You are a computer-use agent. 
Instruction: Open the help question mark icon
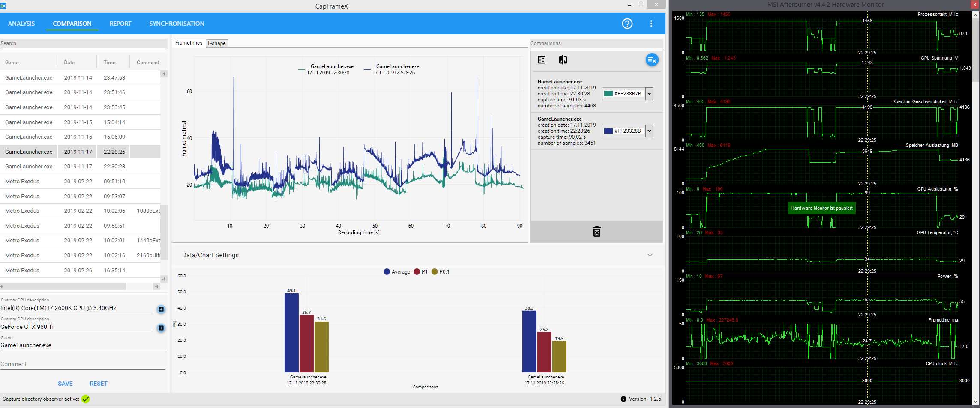point(627,24)
